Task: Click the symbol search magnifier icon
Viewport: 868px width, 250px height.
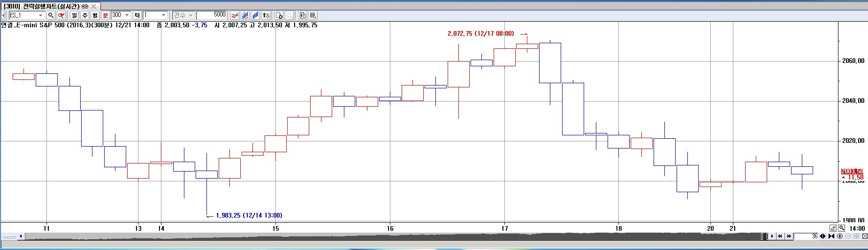Action: pyautogui.click(x=51, y=15)
